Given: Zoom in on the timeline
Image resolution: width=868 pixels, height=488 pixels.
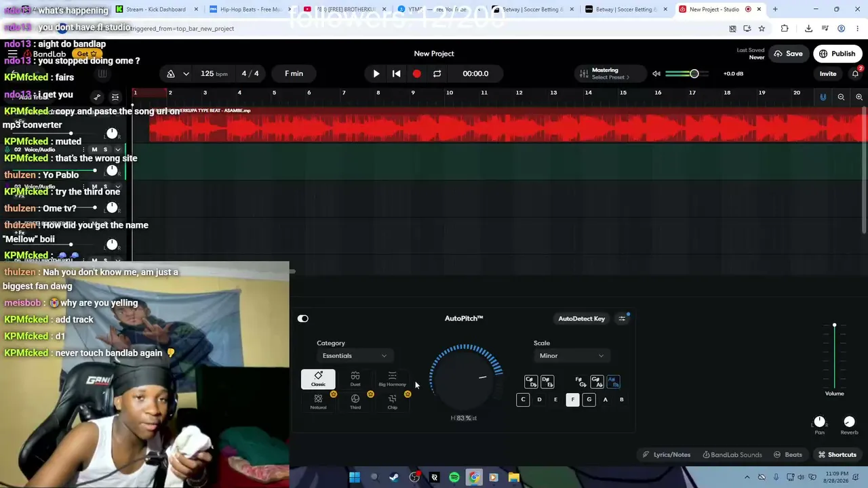Looking at the screenshot, I should (x=859, y=97).
